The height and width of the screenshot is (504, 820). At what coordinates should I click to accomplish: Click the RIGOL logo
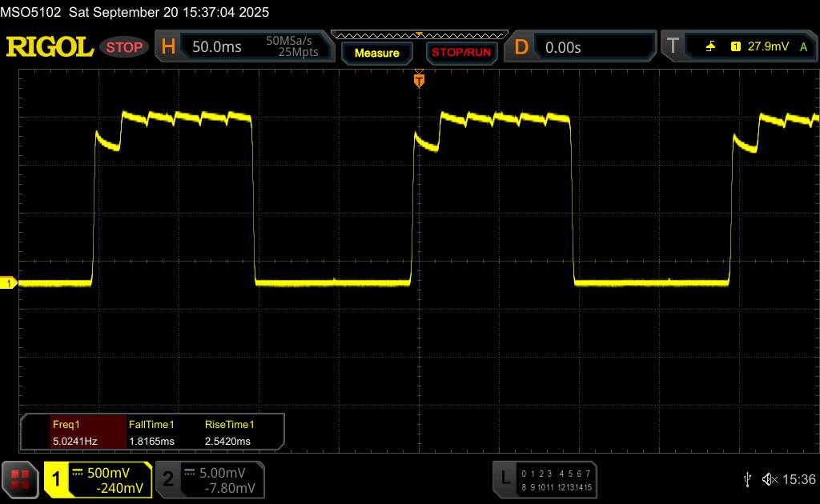pyautogui.click(x=50, y=46)
